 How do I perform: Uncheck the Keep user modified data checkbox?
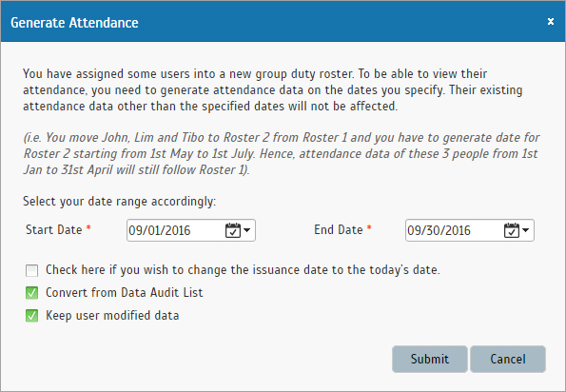pos(31,316)
